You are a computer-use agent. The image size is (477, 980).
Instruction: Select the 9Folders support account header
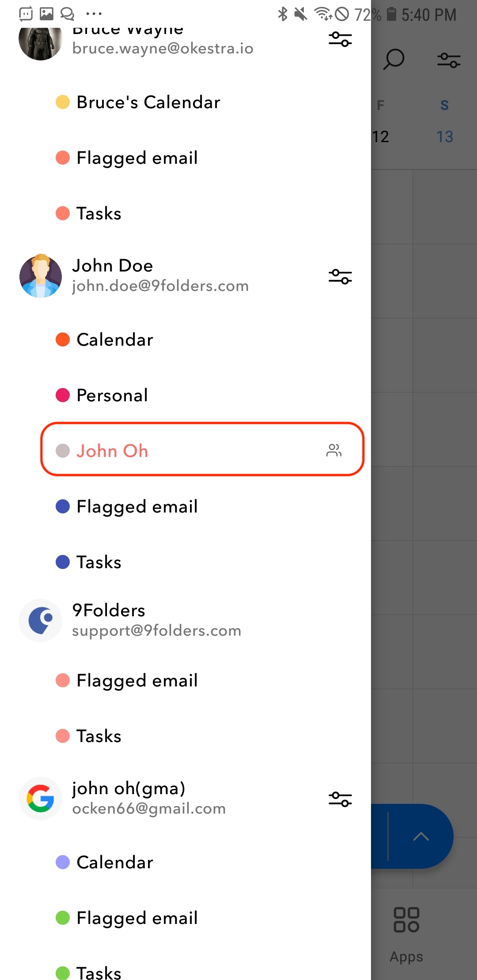[x=156, y=620]
